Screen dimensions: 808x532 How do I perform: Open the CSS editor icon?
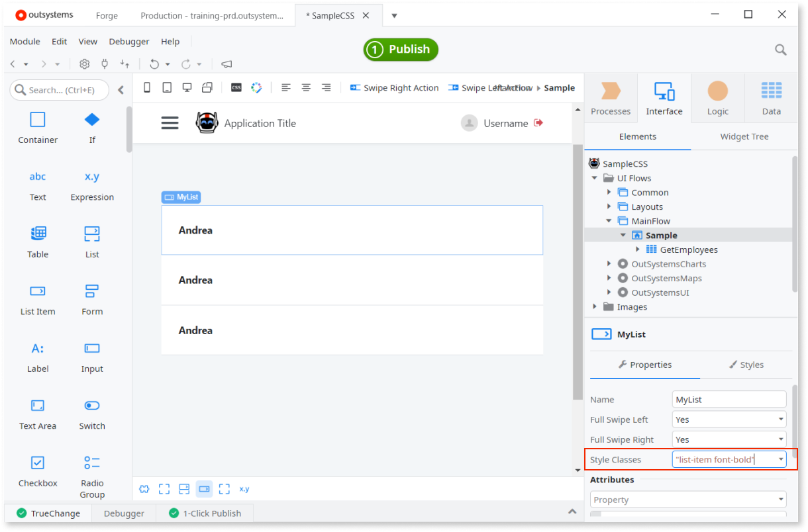tap(236, 87)
